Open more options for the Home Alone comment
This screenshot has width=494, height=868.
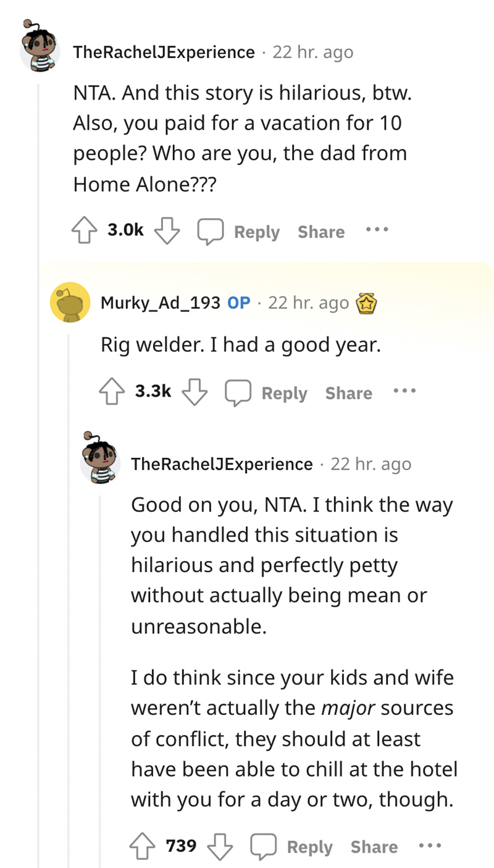coord(377,230)
